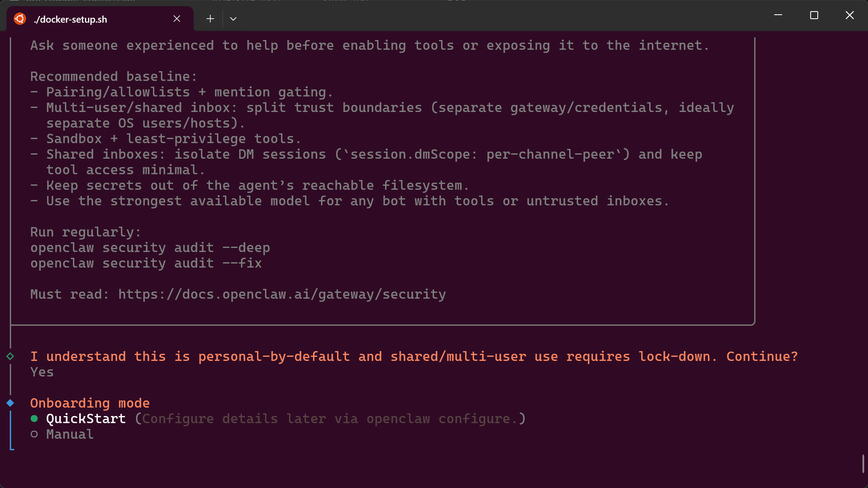Open the docs.openclaw.ai gateway security link
Screen dimensions: 868x488
[282, 294]
